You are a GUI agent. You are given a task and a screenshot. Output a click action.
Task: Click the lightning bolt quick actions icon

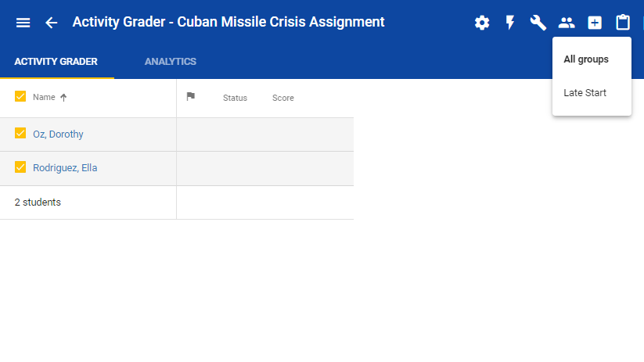click(x=510, y=23)
